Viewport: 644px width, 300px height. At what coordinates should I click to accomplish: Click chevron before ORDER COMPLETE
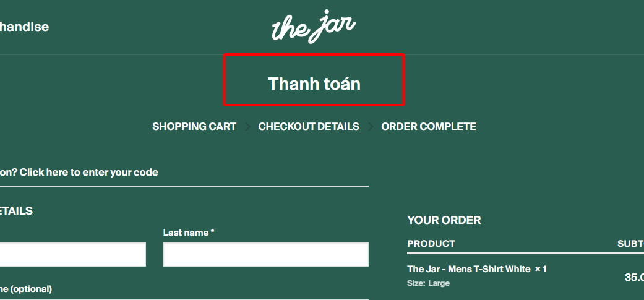tap(371, 127)
